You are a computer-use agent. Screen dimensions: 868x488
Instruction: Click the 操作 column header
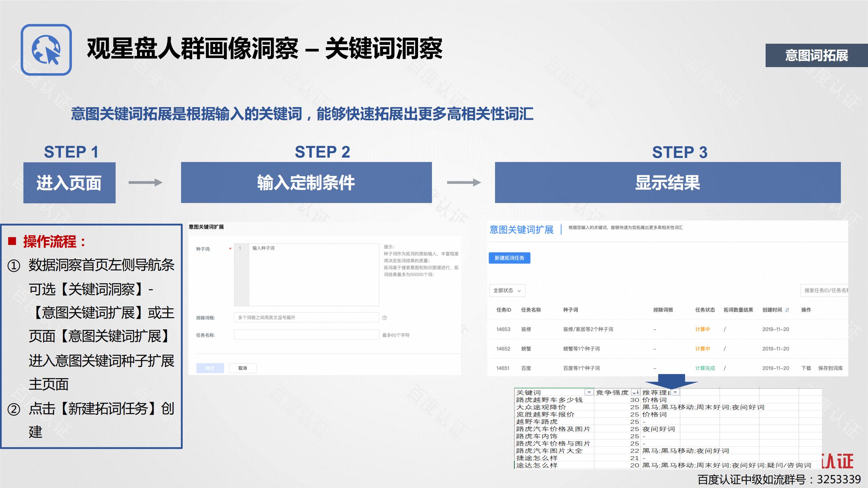coord(806,310)
